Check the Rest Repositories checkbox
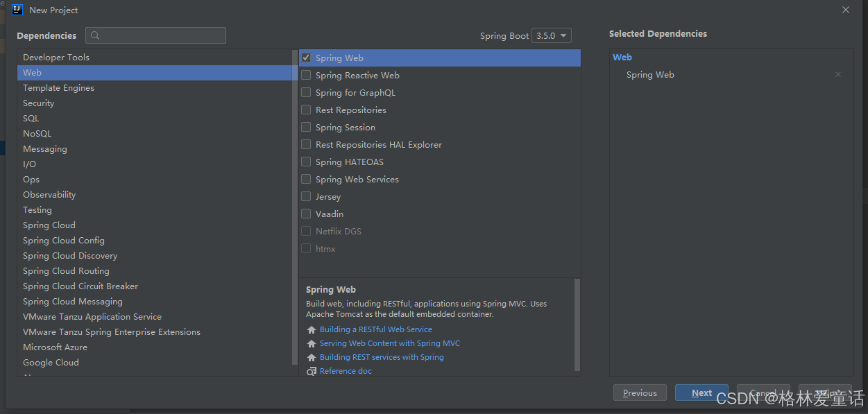Screen dimensions: 868x414 tap(306, 110)
